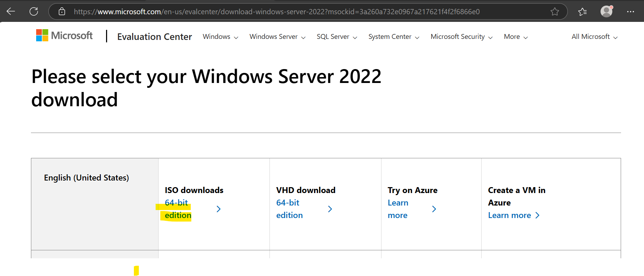The width and height of the screenshot is (644, 276).
Task: Select the VHD download heading
Action: [306, 190]
